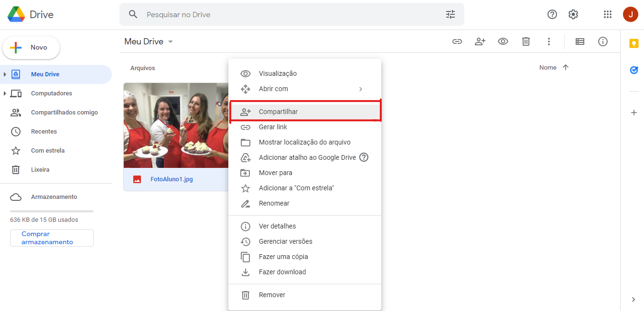Click the side panel chevron arrow
Viewport: 644px width, 311px height.
(633, 300)
